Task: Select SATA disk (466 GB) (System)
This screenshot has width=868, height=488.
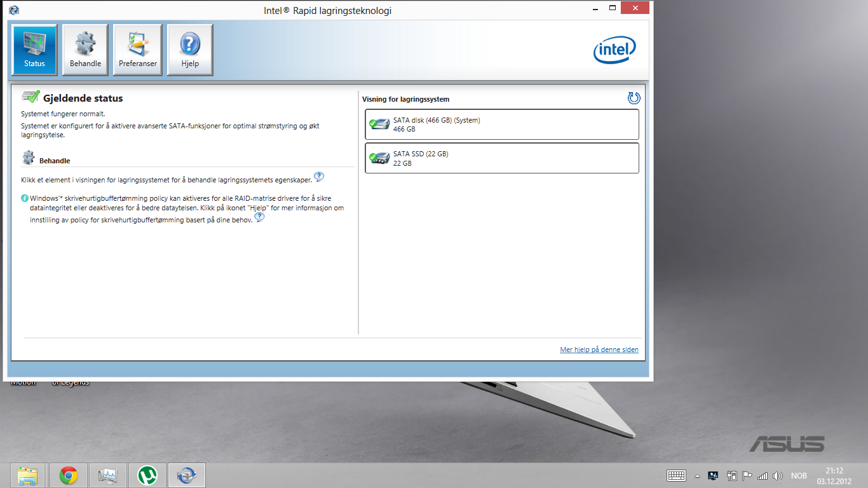Action: click(x=502, y=125)
